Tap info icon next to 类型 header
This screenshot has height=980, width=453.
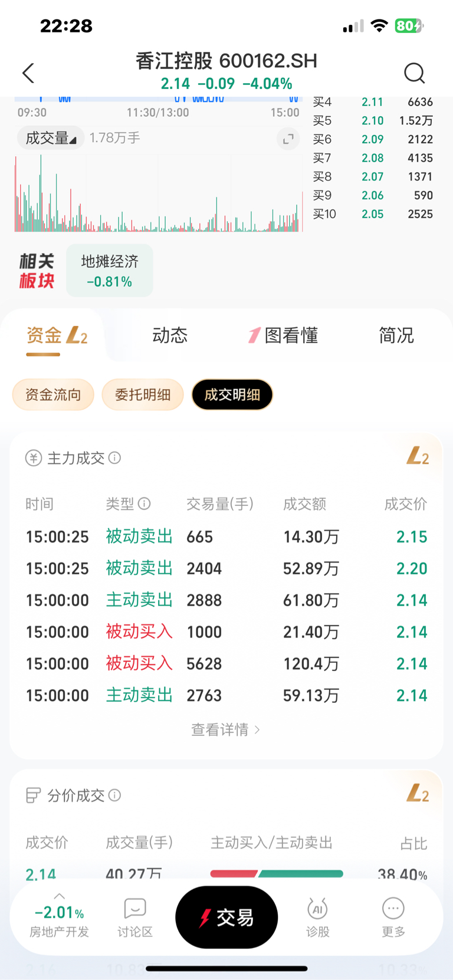click(x=145, y=504)
